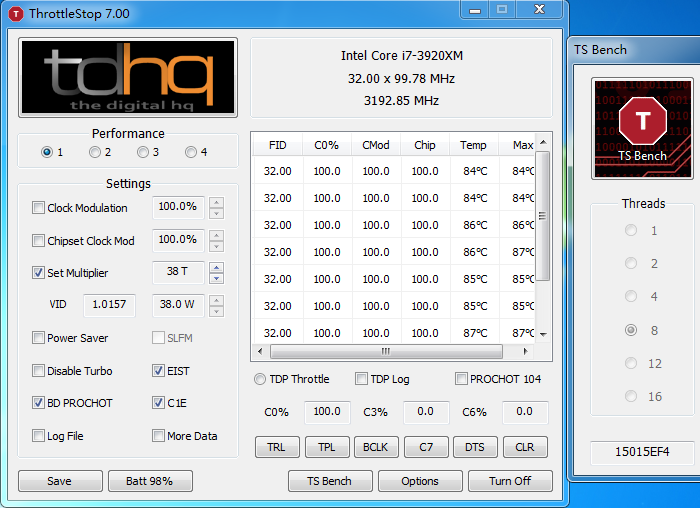Click the FID column header
Screen dimensions: 700x508
(x=278, y=145)
